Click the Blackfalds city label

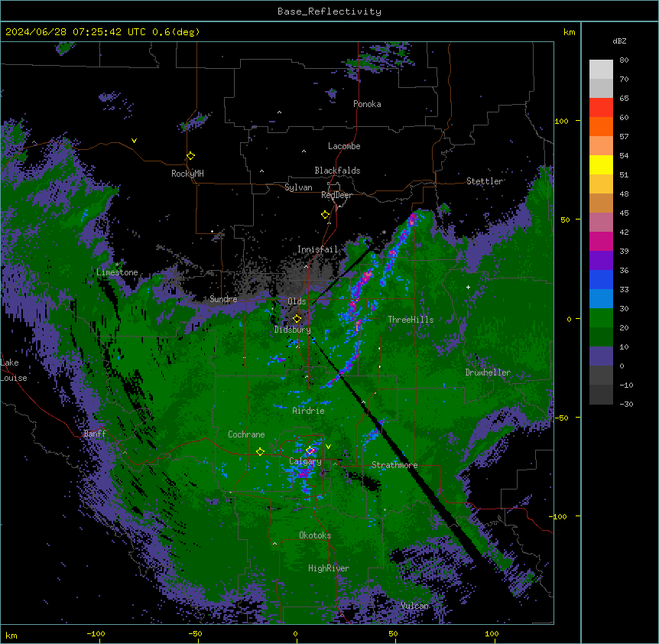(337, 171)
